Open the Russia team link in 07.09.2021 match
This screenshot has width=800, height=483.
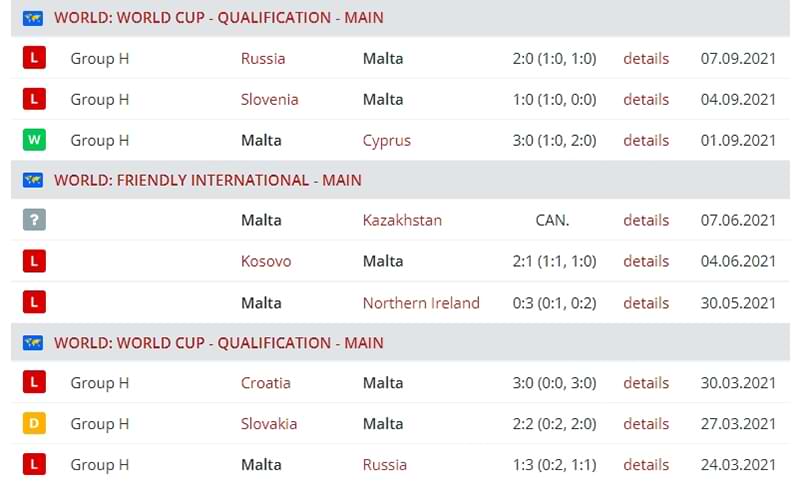[x=263, y=58]
